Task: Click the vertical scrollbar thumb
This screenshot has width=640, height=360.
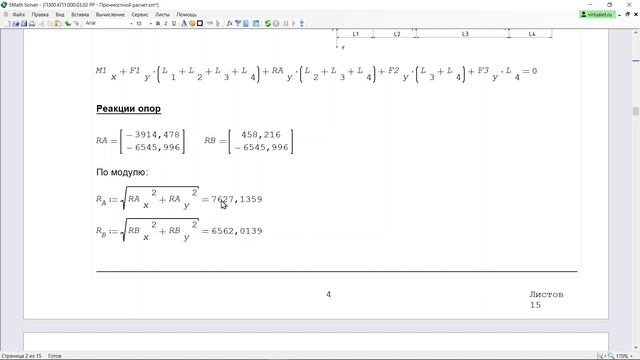Action: click(x=636, y=111)
